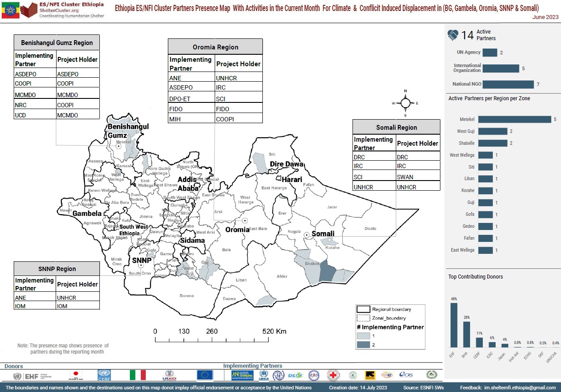Click the West Guji chart bar

coord(493,131)
